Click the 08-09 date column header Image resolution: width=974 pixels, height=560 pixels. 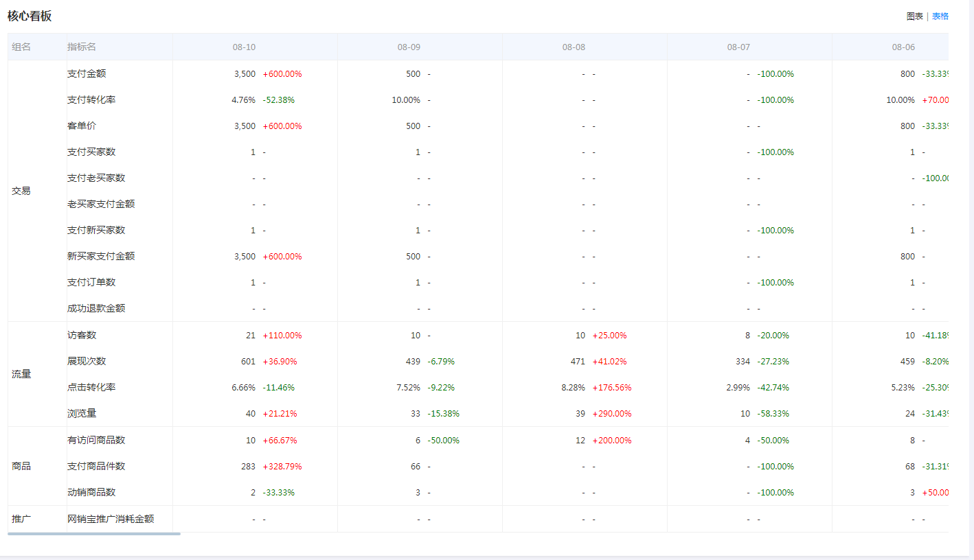point(409,47)
